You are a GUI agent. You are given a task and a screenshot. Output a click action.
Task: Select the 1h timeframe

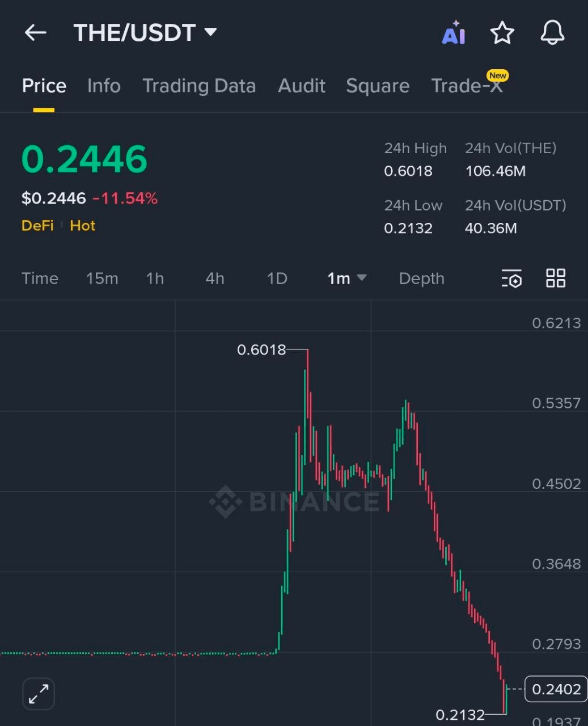(154, 278)
